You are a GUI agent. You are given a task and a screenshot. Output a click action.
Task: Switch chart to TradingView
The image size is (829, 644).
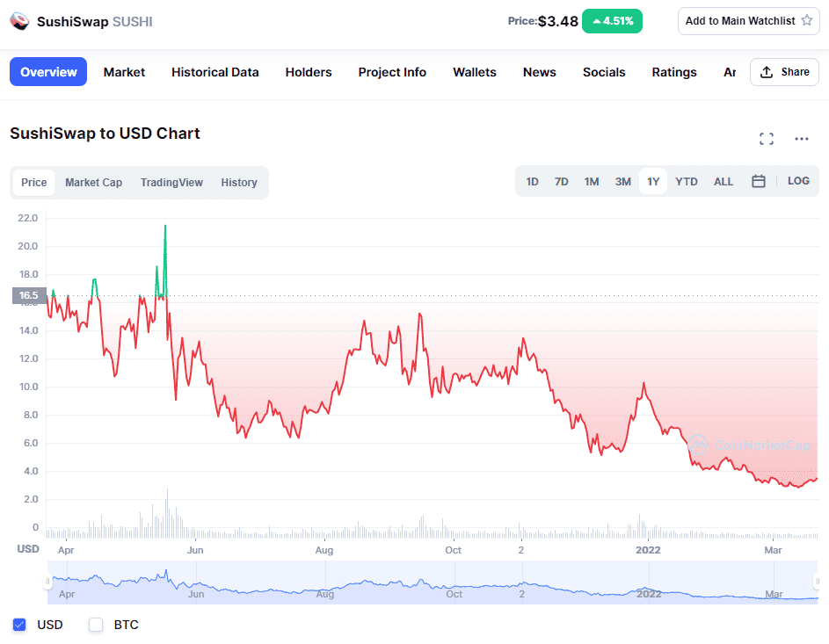tap(171, 182)
